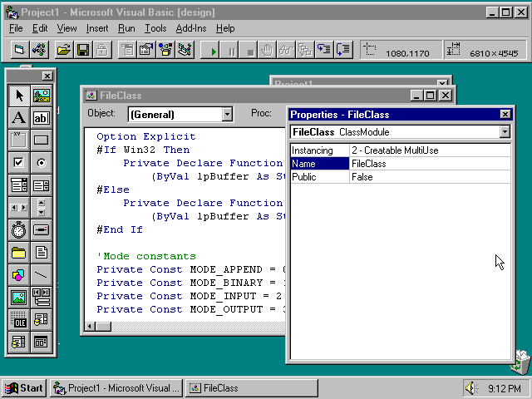
Task: Choose the Shape tool in the toolbox
Action: [x=18, y=275]
